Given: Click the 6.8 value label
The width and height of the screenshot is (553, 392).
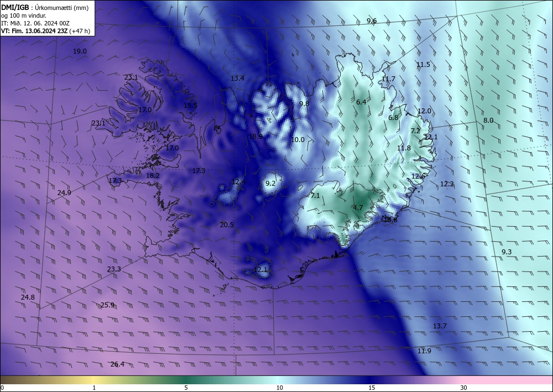Looking at the screenshot, I should [393, 118].
